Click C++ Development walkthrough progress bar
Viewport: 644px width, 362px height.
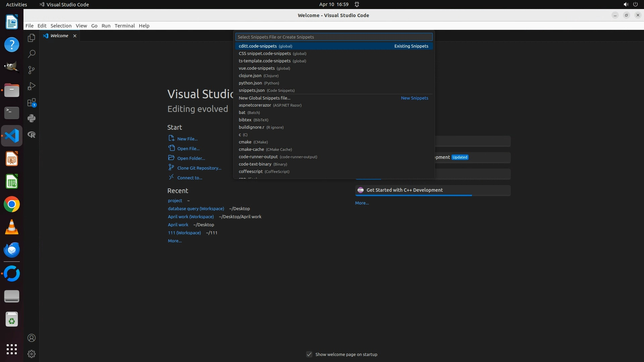click(x=413, y=195)
